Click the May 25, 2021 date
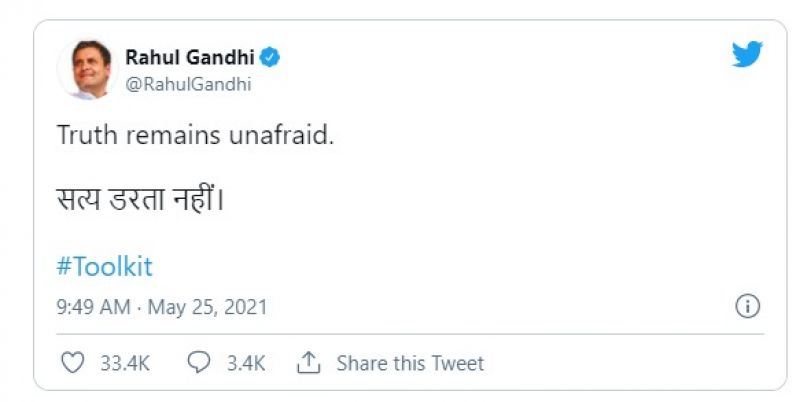800x402 pixels. 208,307
